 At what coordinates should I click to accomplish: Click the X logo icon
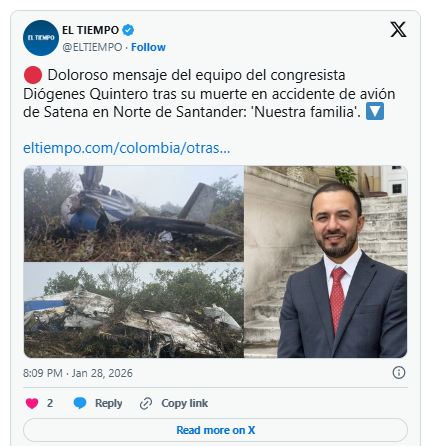point(398,30)
